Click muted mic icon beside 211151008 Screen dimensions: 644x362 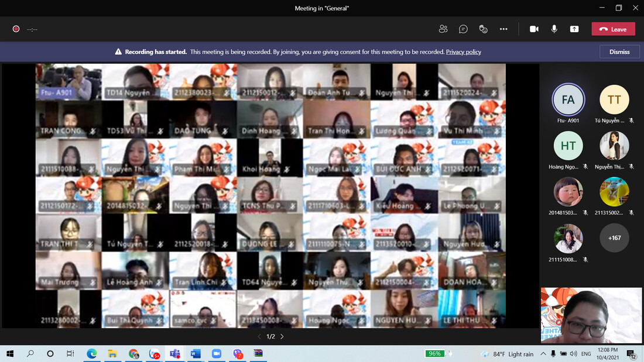point(585,260)
